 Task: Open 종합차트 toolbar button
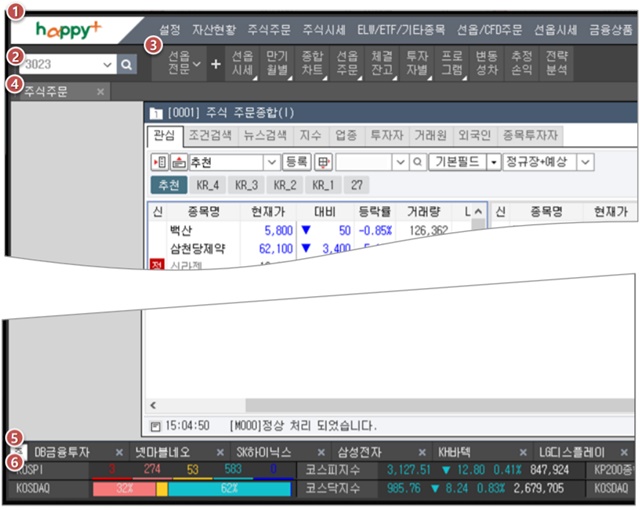tap(312, 63)
